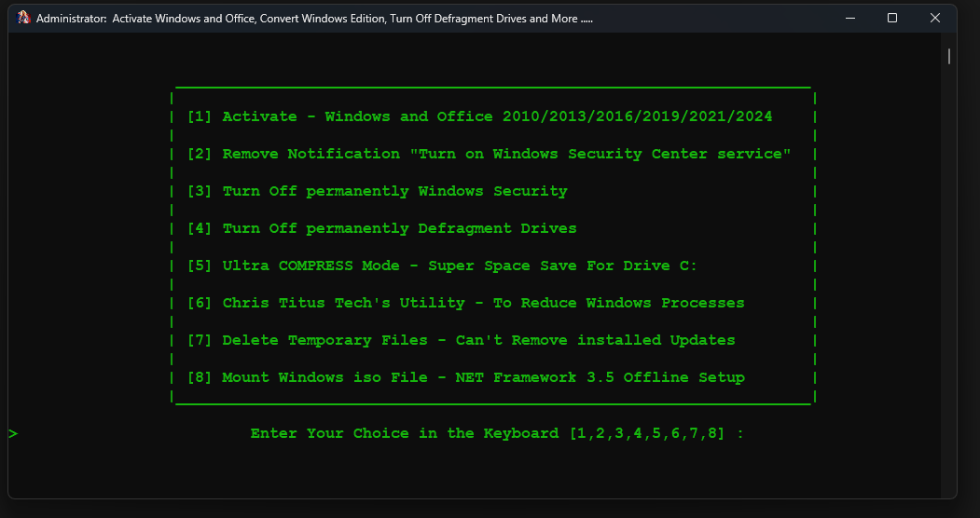Click '[3] Turn Off permanently Windows Security'

coord(378,192)
